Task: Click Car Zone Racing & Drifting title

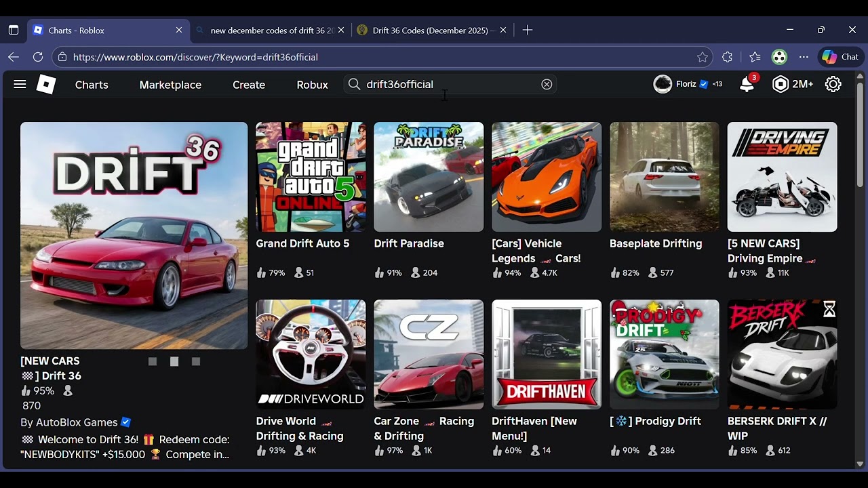Action: 424,428
